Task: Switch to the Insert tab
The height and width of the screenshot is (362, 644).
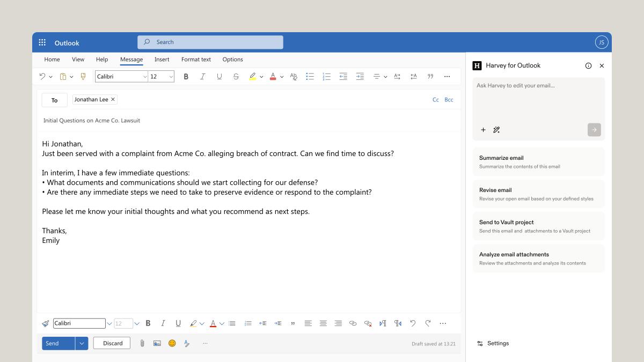Action: pyautogui.click(x=162, y=60)
